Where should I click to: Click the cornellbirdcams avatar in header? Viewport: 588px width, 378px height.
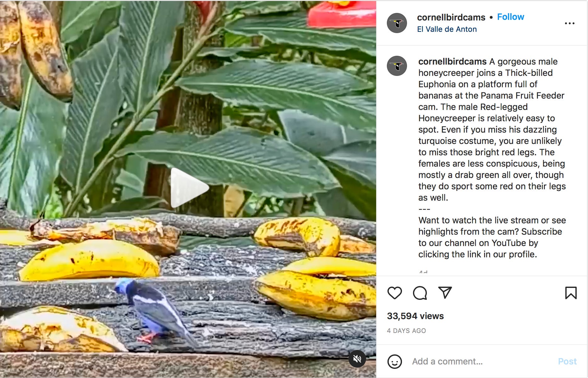tap(397, 23)
